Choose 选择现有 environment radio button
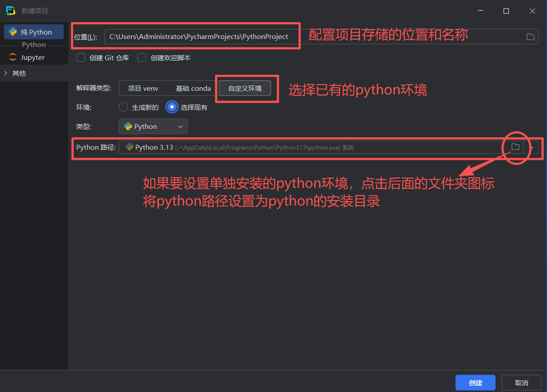Viewport: 547px width, 392px height. pyautogui.click(x=172, y=107)
